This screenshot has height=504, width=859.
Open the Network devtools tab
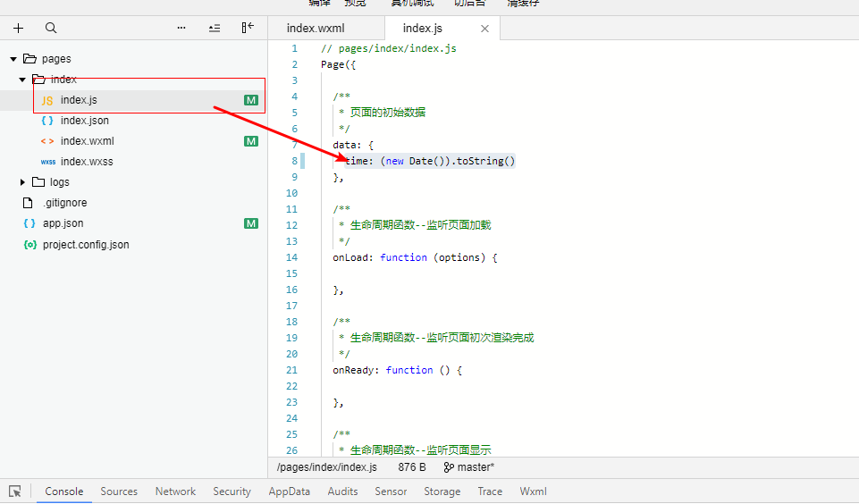tap(175, 491)
